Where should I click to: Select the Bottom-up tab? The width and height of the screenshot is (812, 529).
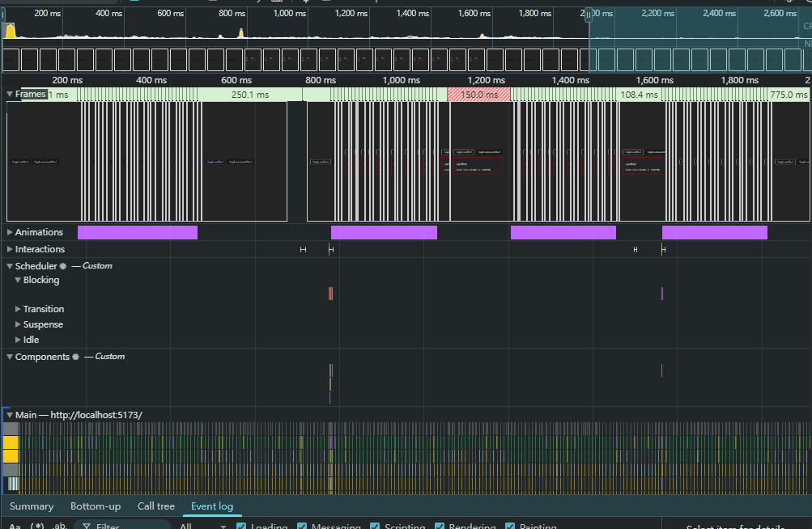click(x=96, y=506)
